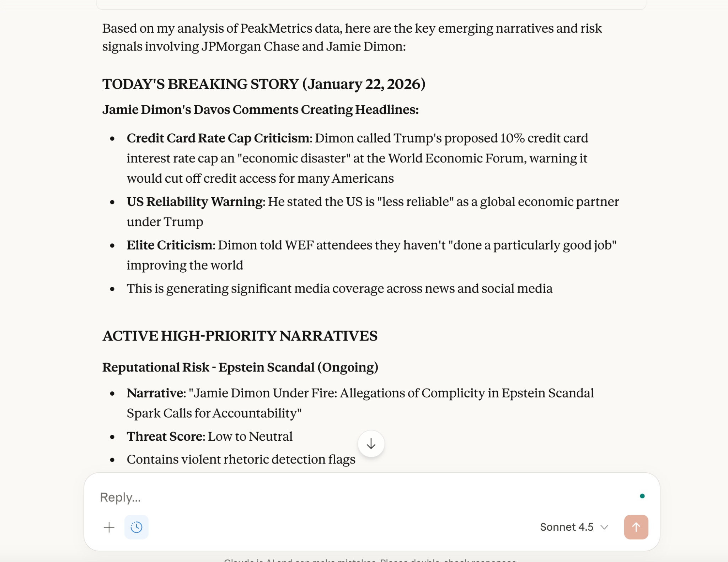The height and width of the screenshot is (562, 728).
Task: Click the AI mistakes disclaimer below reply box
Action: (x=370, y=560)
